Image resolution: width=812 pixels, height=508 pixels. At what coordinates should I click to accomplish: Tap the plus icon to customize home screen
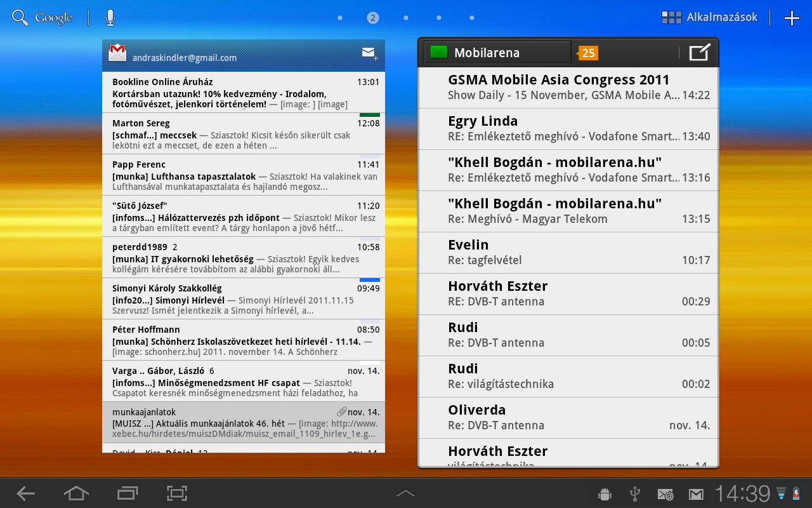pos(792,18)
